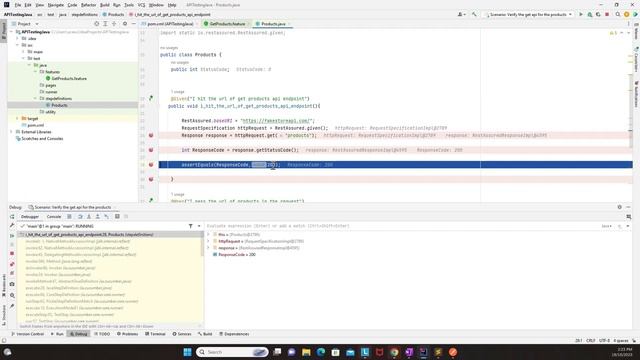Image resolution: width=640 pixels, height=360 pixels.
Task: Open the Navigate menu
Action: (x=56, y=5)
